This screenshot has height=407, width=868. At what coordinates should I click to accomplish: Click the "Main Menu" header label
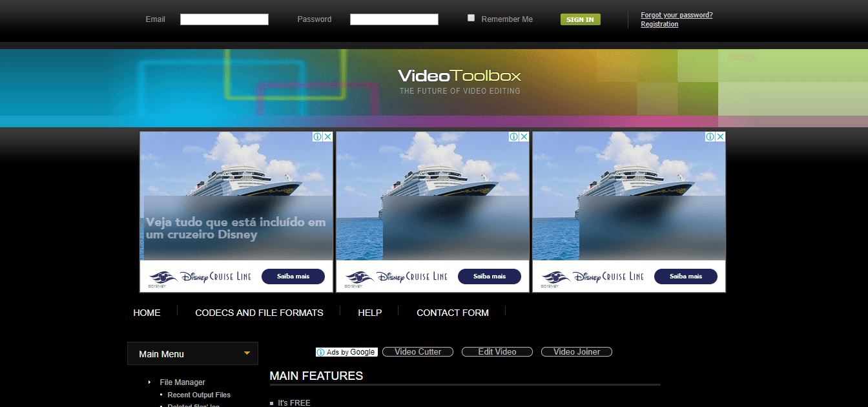click(161, 354)
